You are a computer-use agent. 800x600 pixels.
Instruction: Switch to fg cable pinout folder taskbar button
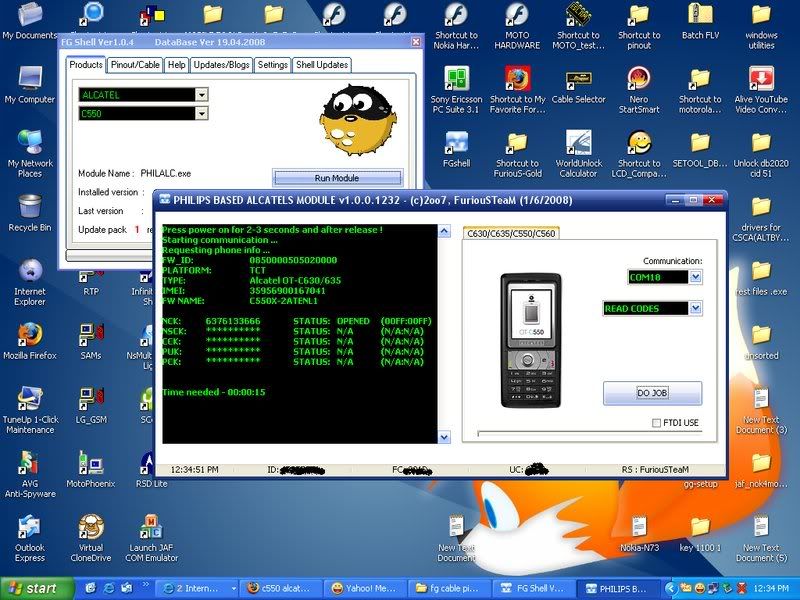tap(451, 588)
